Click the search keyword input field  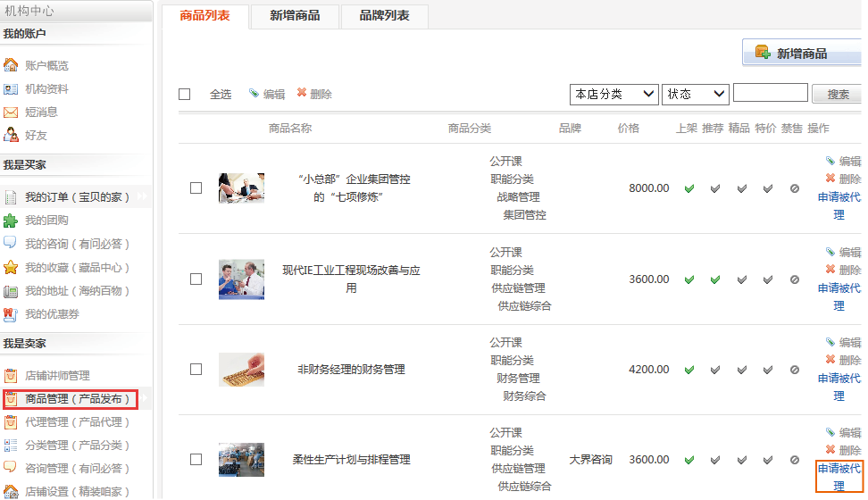click(770, 93)
